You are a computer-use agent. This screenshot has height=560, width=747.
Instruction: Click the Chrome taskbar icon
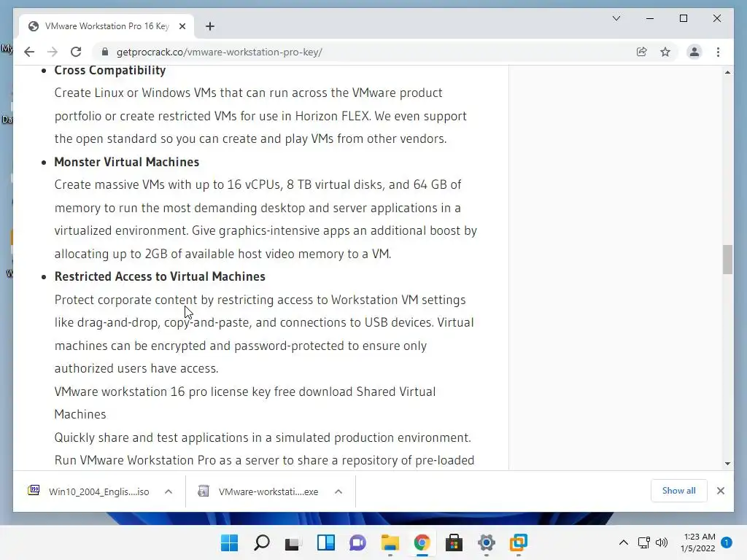coord(422,542)
